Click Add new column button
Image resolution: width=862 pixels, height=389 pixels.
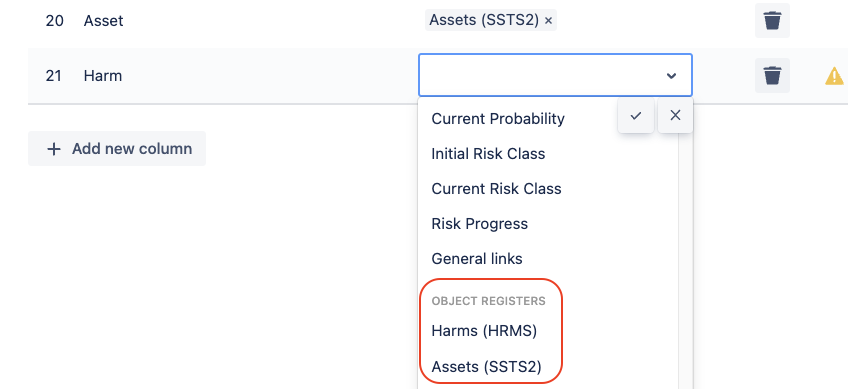click(x=117, y=148)
